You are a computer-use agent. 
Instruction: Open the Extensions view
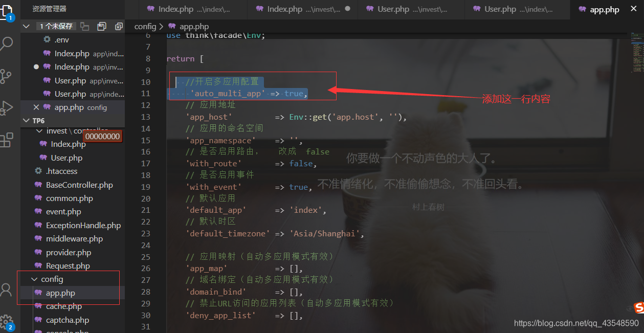pyautogui.click(x=6, y=140)
